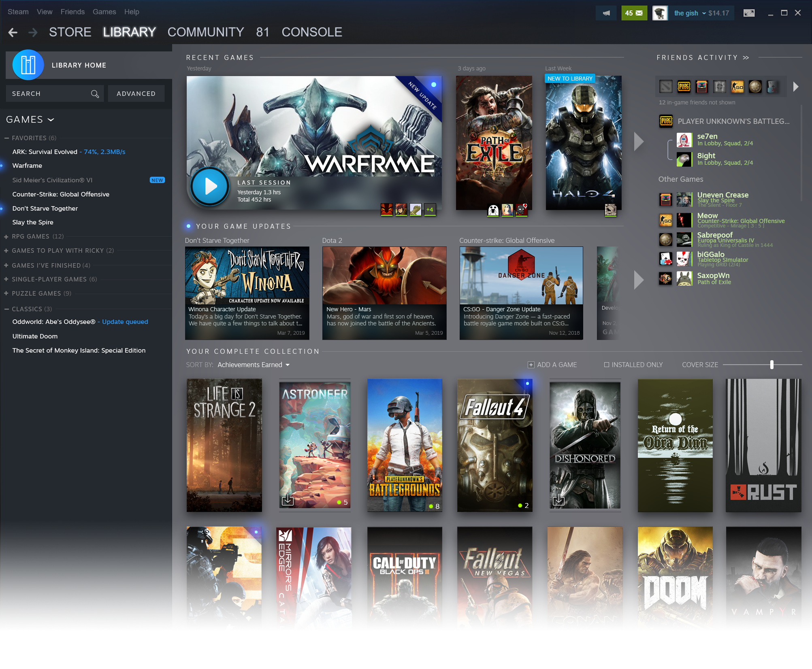Screen dimensions: 812x669
Task: Click the ADD A GAME button
Action: [553, 365]
